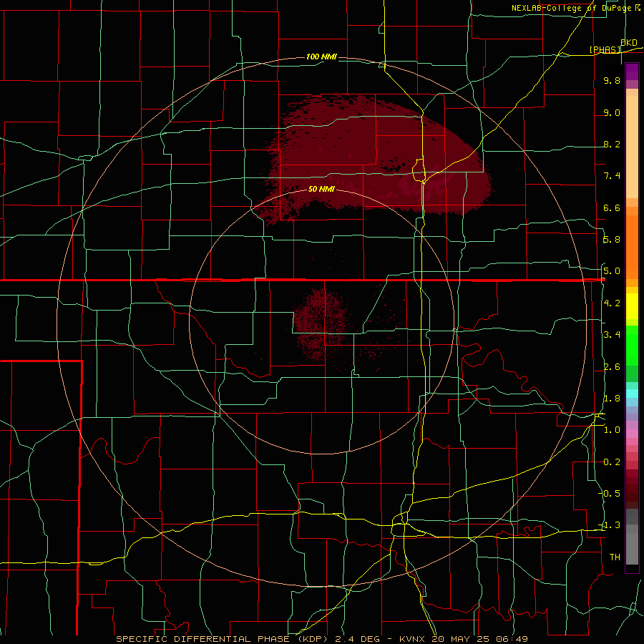Click the 3.4 value on color scale
The image size is (644, 644).
612,335
